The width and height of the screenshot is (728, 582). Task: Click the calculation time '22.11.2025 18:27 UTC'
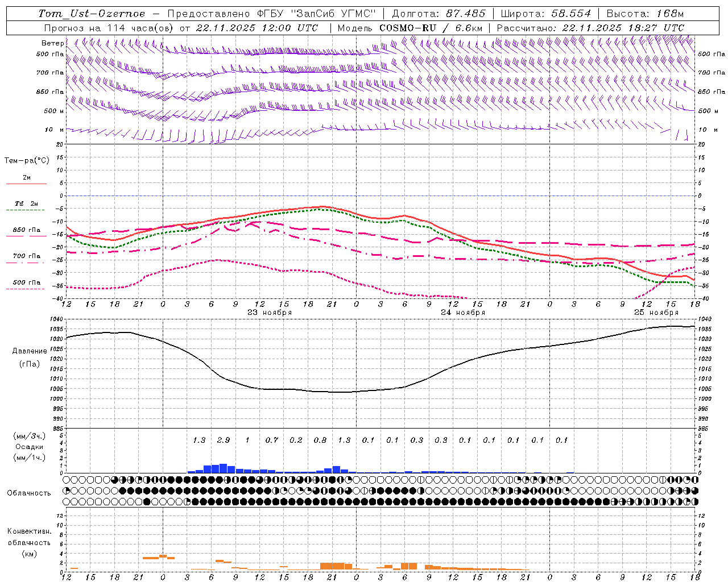tap(623, 28)
